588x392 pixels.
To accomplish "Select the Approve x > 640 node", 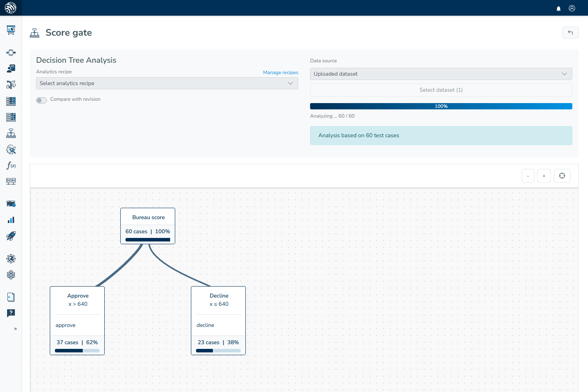I will (x=77, y=321).
